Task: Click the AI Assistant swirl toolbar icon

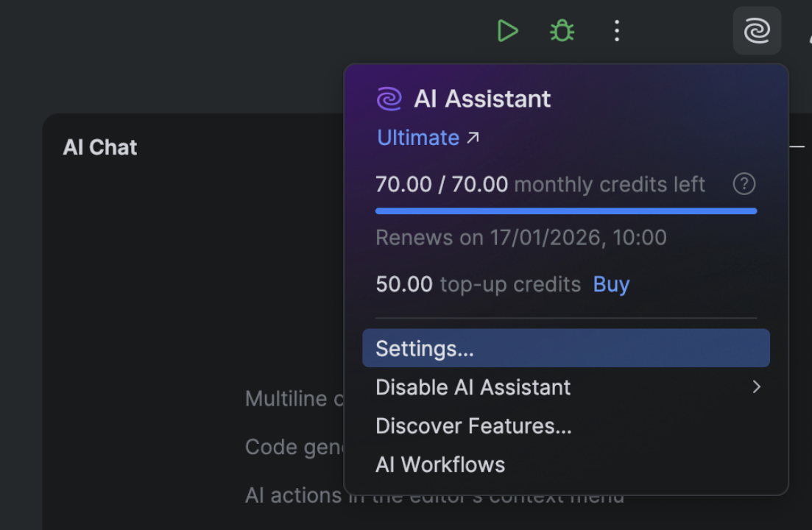Action: 757,31
